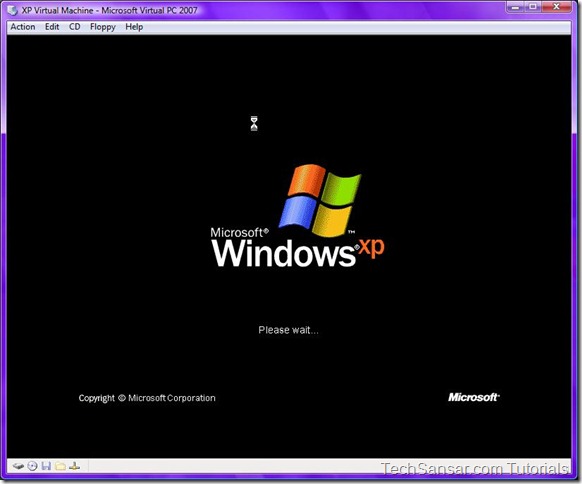Click the network adapter status icon
Viewport: 582px width, 484px height.
click(x=74, y=466)
